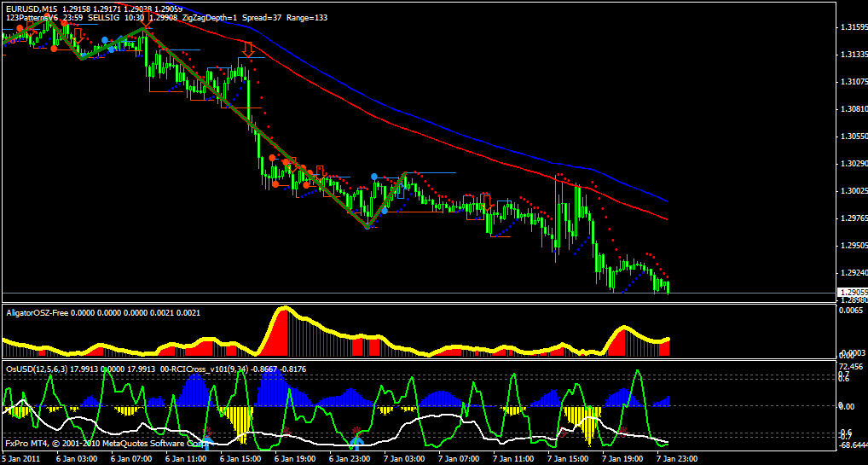
Task: Click the 1.30550 price level label
Action: 853,137
